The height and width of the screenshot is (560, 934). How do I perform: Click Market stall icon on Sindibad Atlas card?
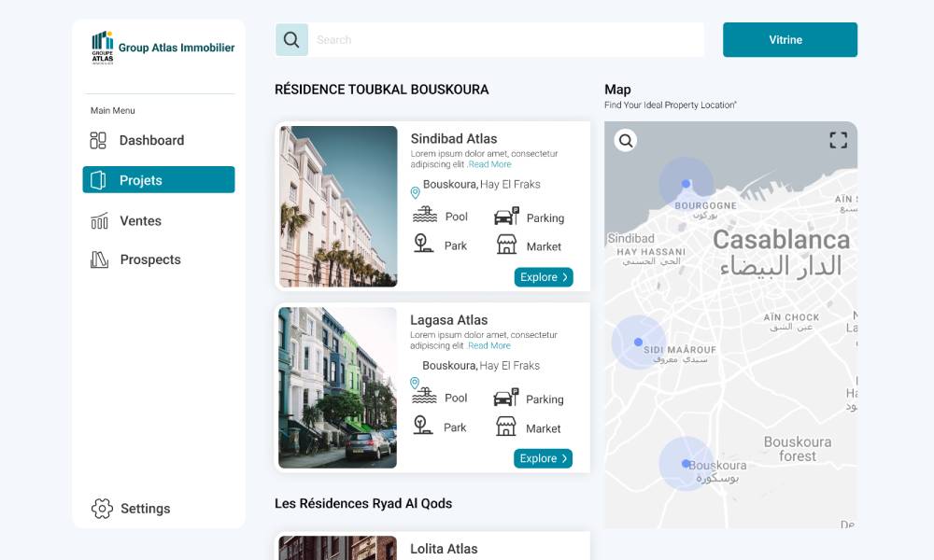click(x=507, y=244)
